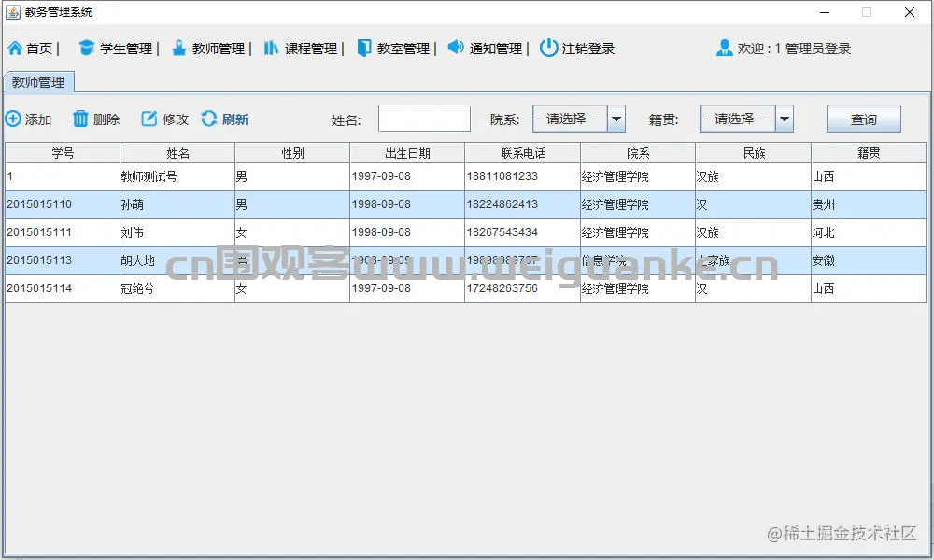Select the name cell 冠绝兮
Screen dimensions: 934x560
177,288
